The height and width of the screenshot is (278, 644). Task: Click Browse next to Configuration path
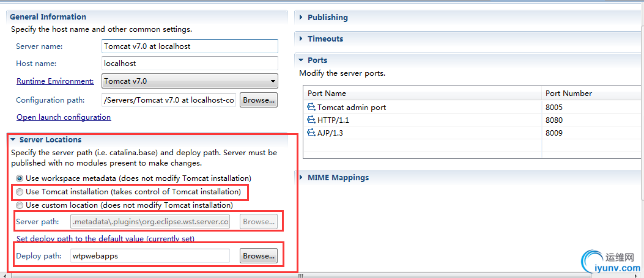258,100
